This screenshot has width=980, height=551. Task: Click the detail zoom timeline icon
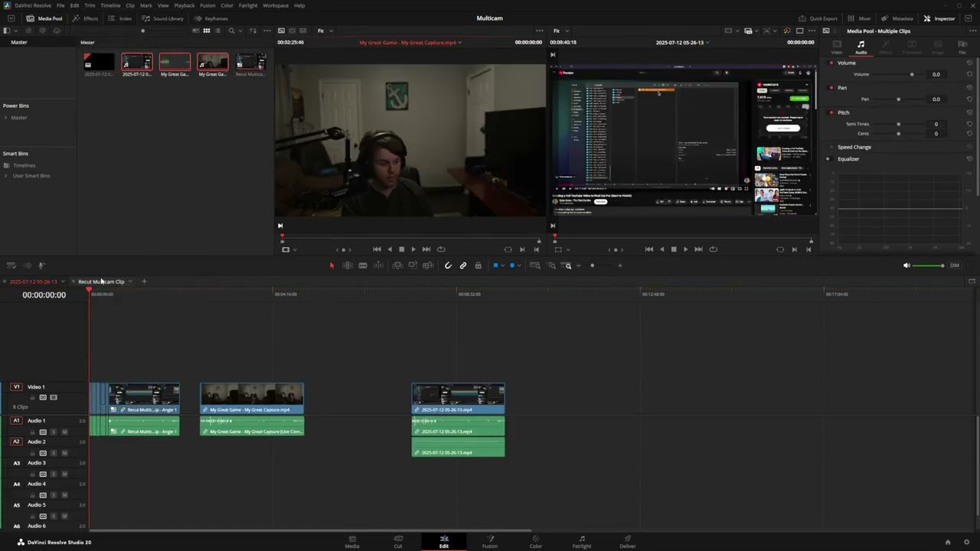pos(551,266)
